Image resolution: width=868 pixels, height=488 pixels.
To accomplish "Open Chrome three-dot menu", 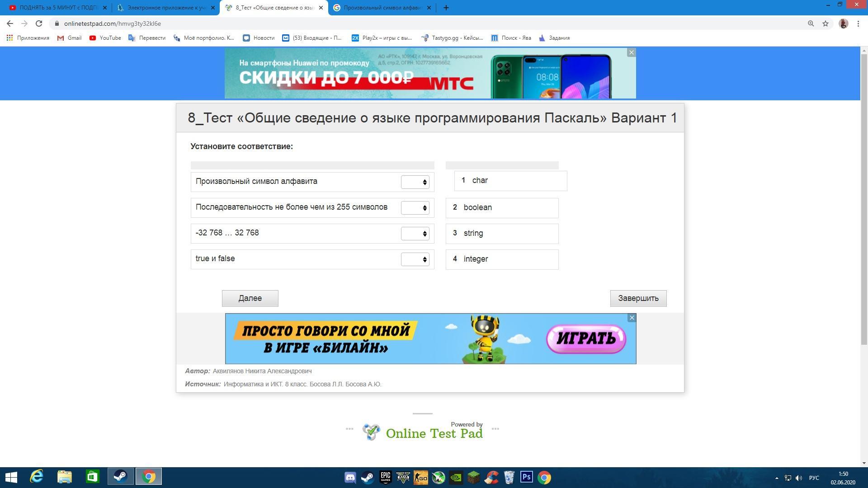I will click(x=858, y=23).
